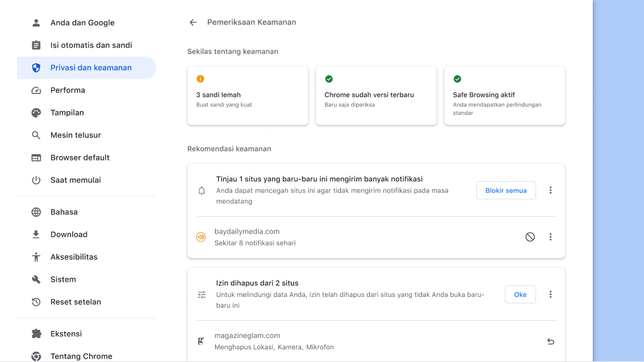This screenshot has height=362, width=644.
Task: Click the power icon for Saat memulai
Action: pos(36,180)
